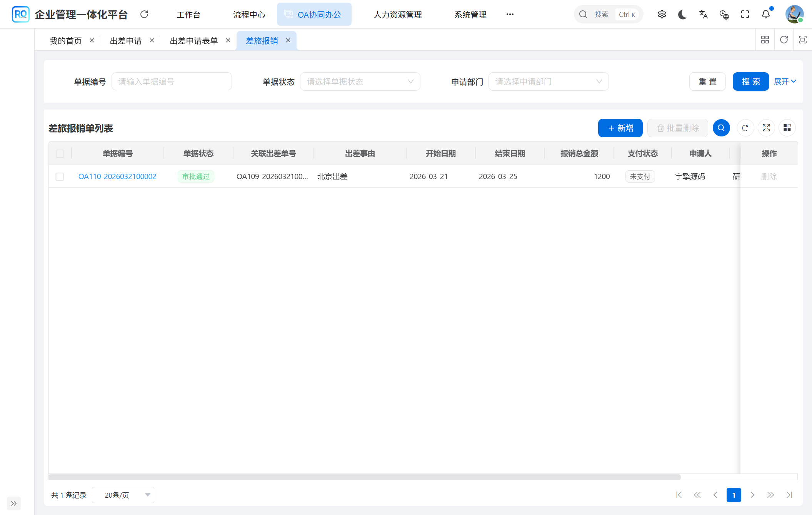Click the settings gear icon in header
The width and height of the screenshot is (812, 515).
pos(662,15)
